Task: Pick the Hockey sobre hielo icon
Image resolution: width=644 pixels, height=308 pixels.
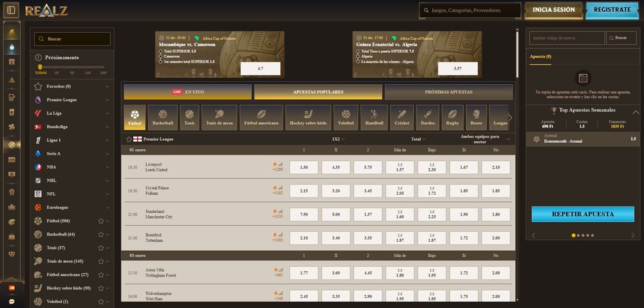Action: (x=308, y=117)
